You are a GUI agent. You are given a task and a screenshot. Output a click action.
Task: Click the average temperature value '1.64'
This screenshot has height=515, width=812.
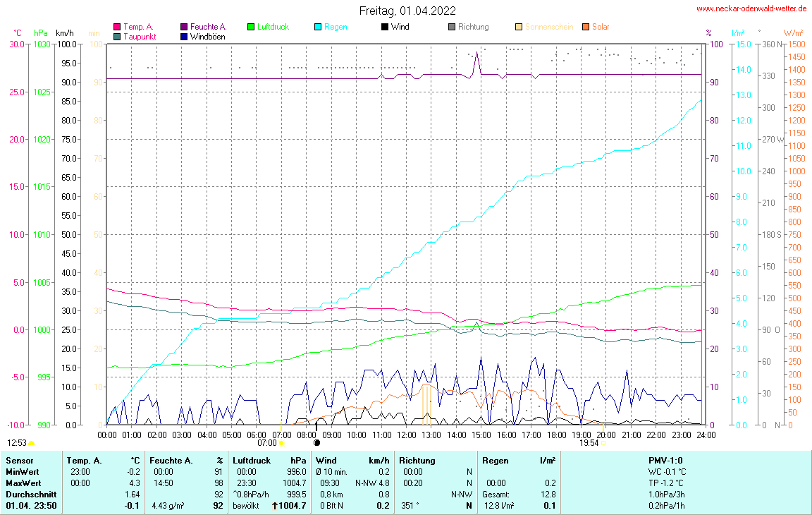pyautogui.click(x=133, y=495)
